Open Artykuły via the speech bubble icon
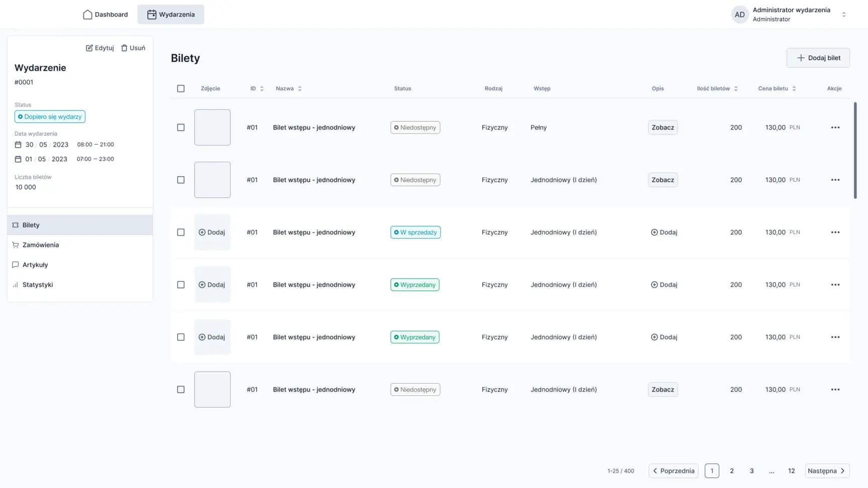The height and width of the screenshot is (488, 868). 16,265
